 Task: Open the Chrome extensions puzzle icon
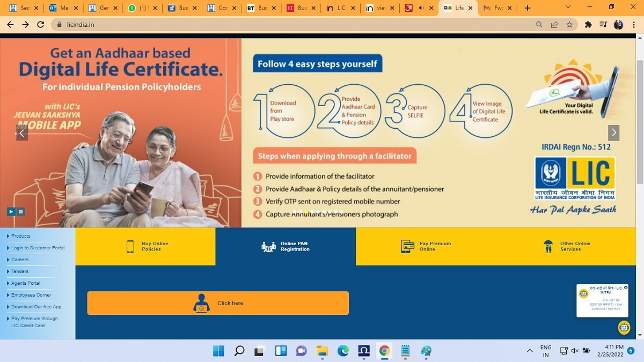(588, 25)
